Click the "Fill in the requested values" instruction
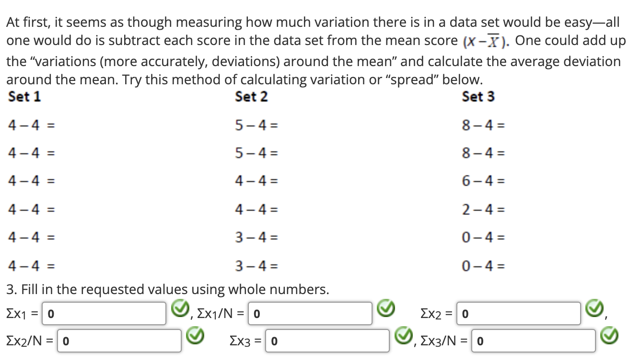The image size is (629, 364). (168, 289)
